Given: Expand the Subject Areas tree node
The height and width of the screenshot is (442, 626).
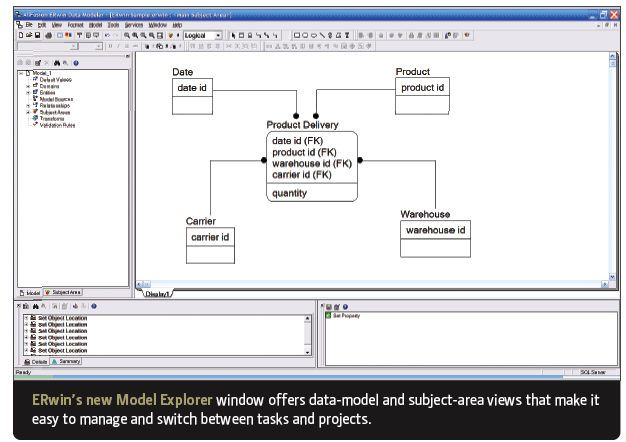Looking at the screenshot, I should 28,112.
